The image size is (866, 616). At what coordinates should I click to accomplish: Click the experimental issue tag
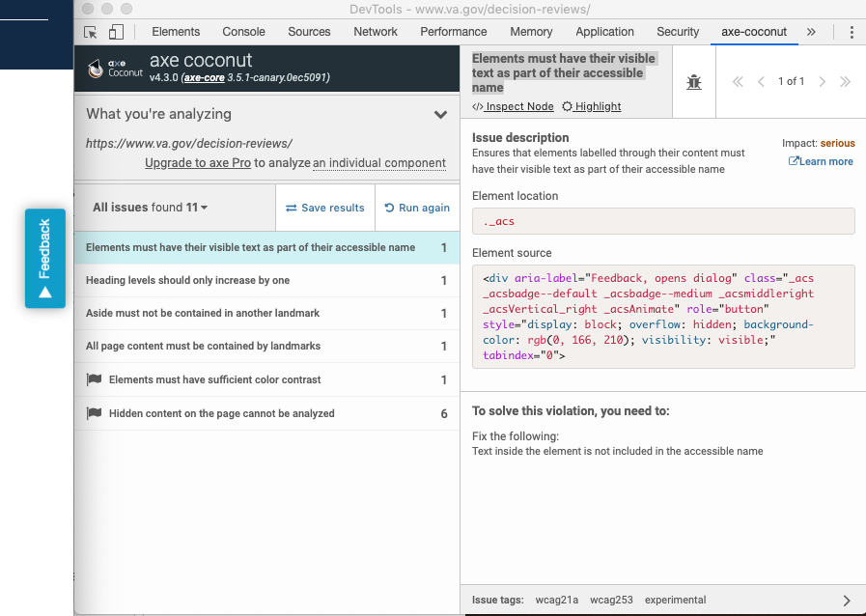pos(675,600)
